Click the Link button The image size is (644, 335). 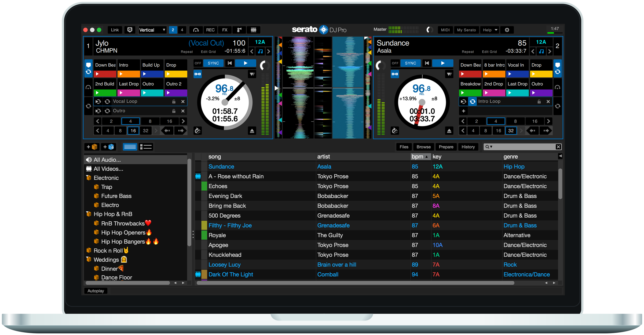point(115,30)
